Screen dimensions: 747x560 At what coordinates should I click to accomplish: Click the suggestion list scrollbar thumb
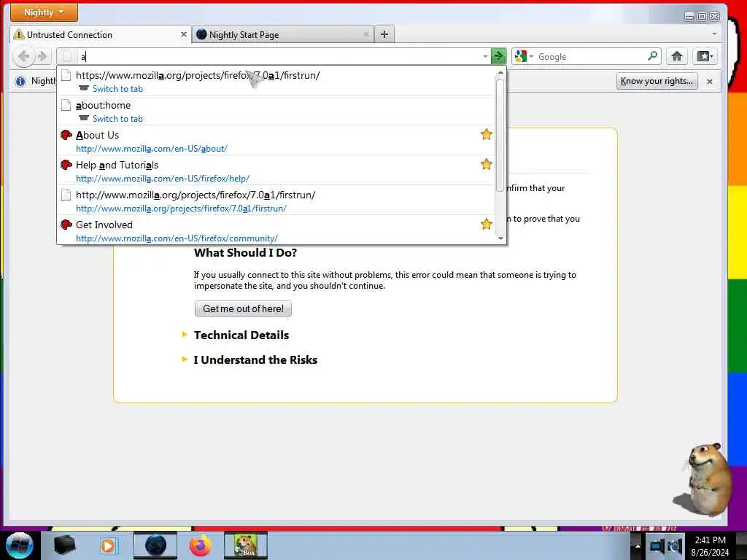coord(500,135)
